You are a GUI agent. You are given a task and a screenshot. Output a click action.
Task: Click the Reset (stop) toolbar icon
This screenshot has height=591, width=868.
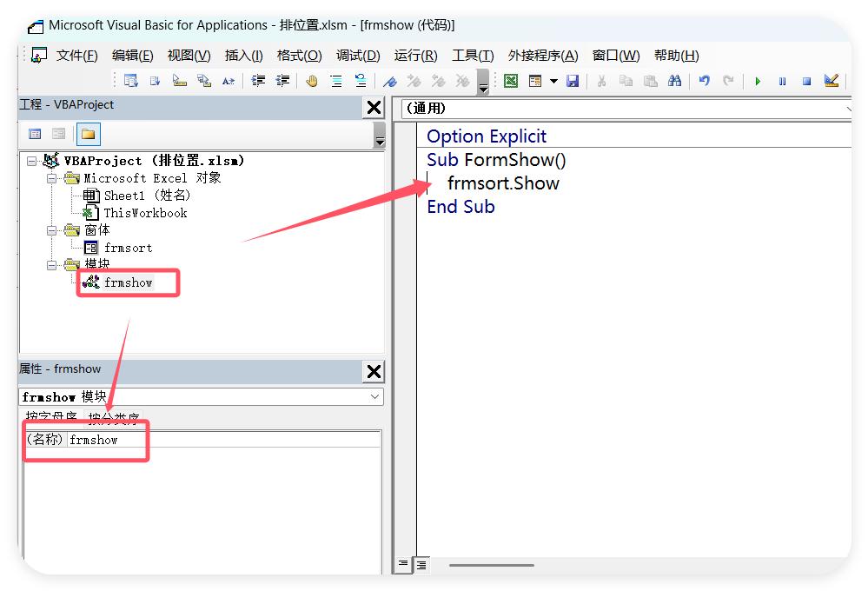[806, 82]
